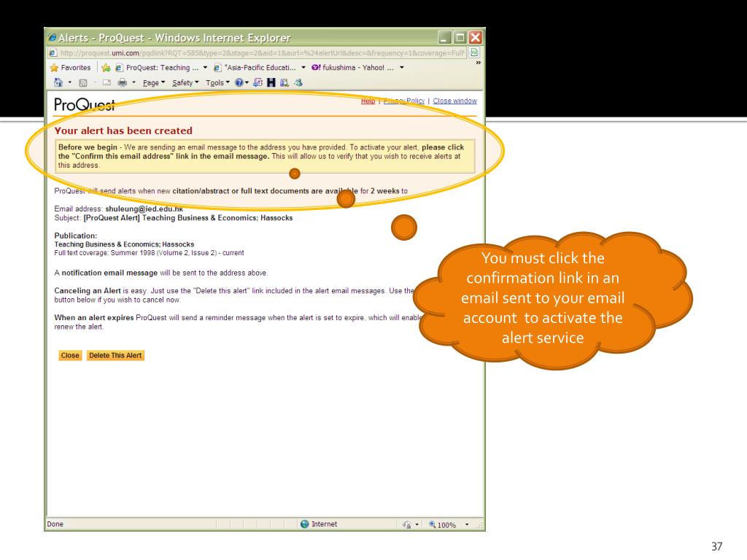Click the Internet Explorer title bar icon
747x560 pixels.
(x=52, y=37)
